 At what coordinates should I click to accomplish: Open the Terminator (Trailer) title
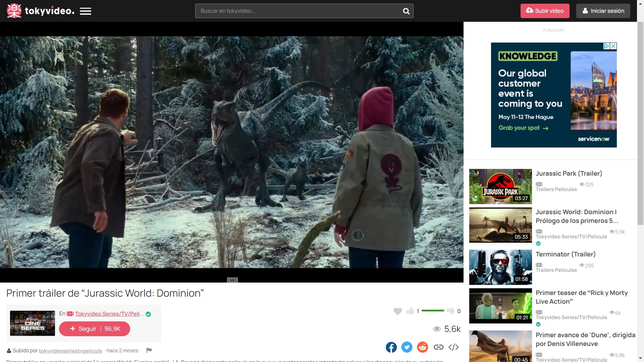(x=566, y=254)
